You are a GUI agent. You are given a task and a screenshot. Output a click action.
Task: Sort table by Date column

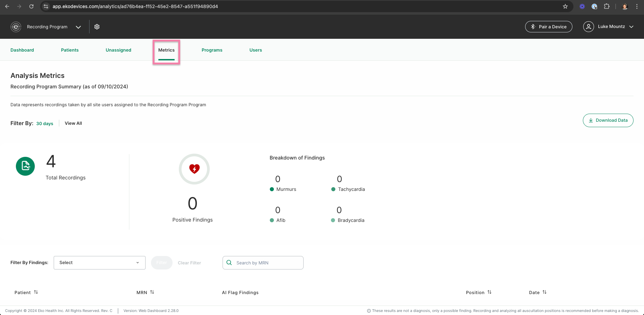(x=544, y=292)
